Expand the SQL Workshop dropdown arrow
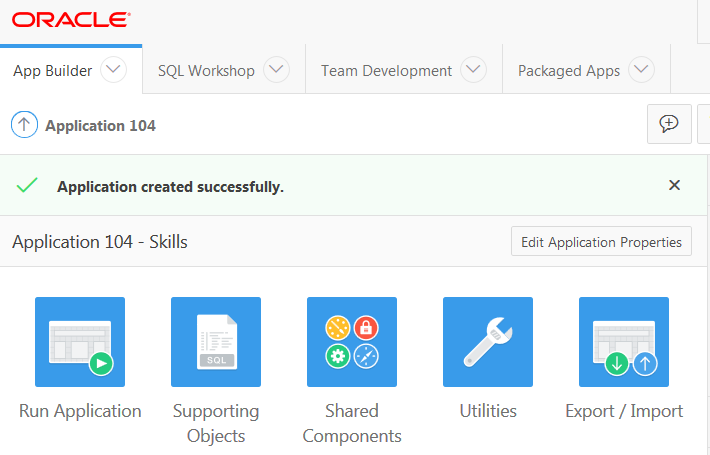710x455 pixels. (276, 70)
